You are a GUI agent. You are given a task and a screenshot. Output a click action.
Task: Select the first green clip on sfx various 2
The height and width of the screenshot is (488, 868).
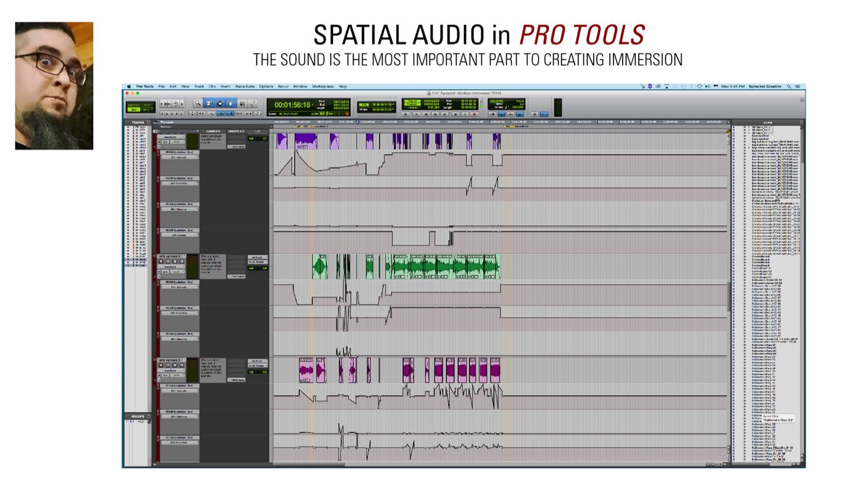[319, 267]
